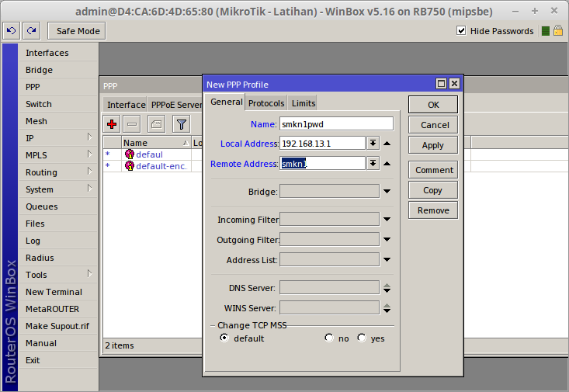
Task: Open Log in the sidebar menu
Action: click(x=58, y=241)
